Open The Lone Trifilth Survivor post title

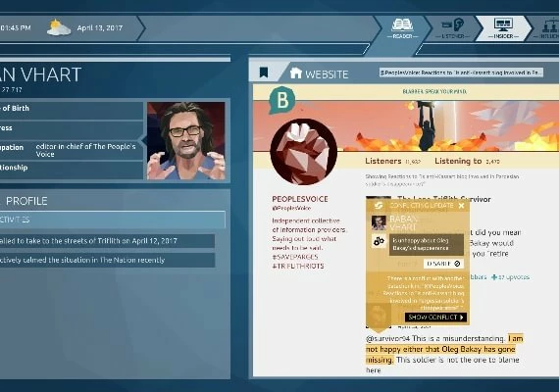pyautogui.click(x=444, y=199)
